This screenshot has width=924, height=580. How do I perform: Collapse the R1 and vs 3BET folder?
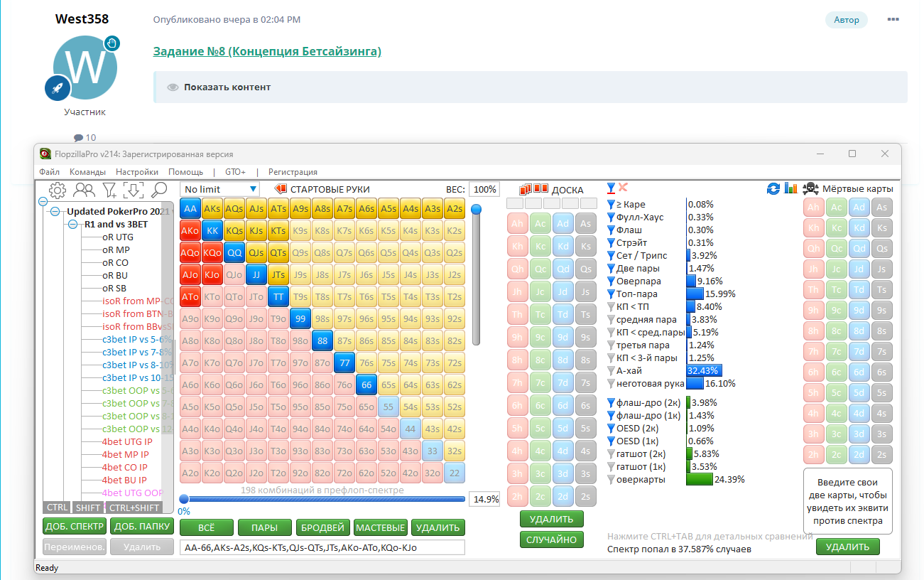pyautogui.click(x=73, y=225)
